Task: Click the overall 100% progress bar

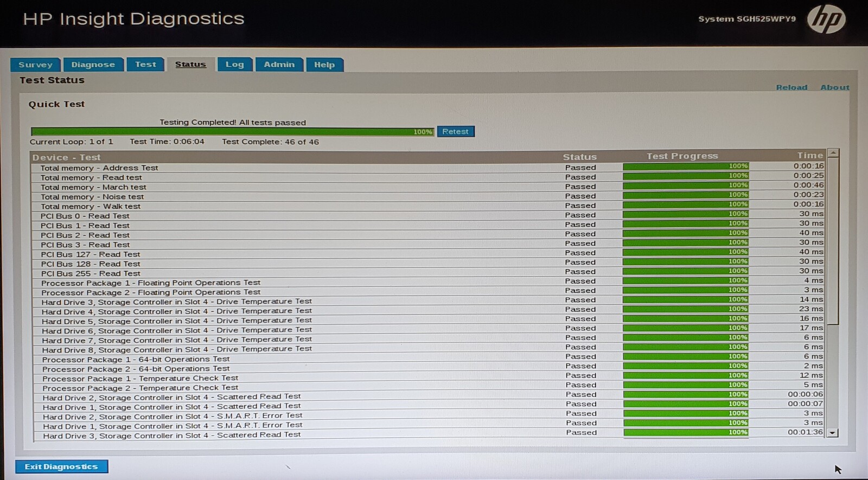Action: click(233, 132)
